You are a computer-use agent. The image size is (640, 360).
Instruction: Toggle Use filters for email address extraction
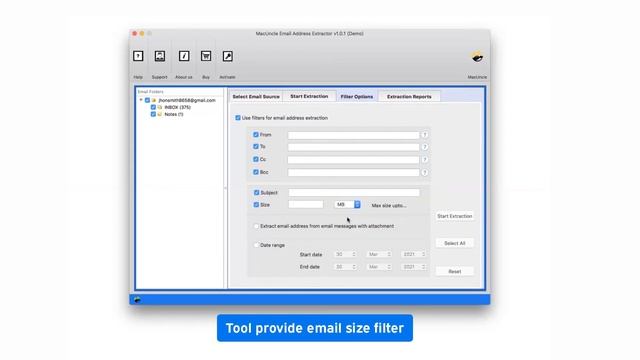point(238,118)
